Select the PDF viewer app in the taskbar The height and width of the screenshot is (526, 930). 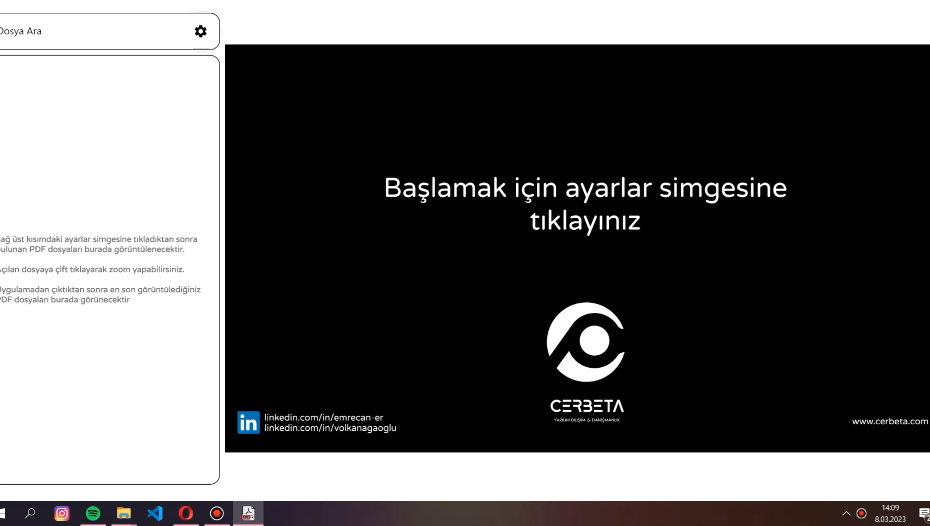[x=248, y=513]
